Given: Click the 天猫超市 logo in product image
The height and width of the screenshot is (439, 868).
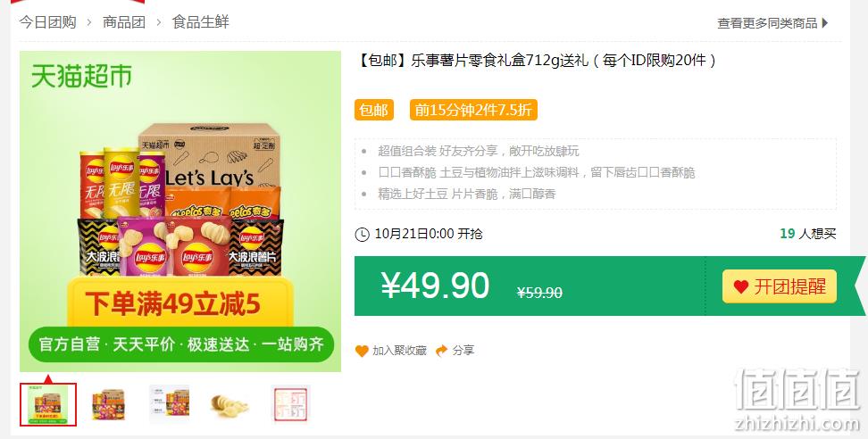Looking at the screenshot, I should [81, 76].
